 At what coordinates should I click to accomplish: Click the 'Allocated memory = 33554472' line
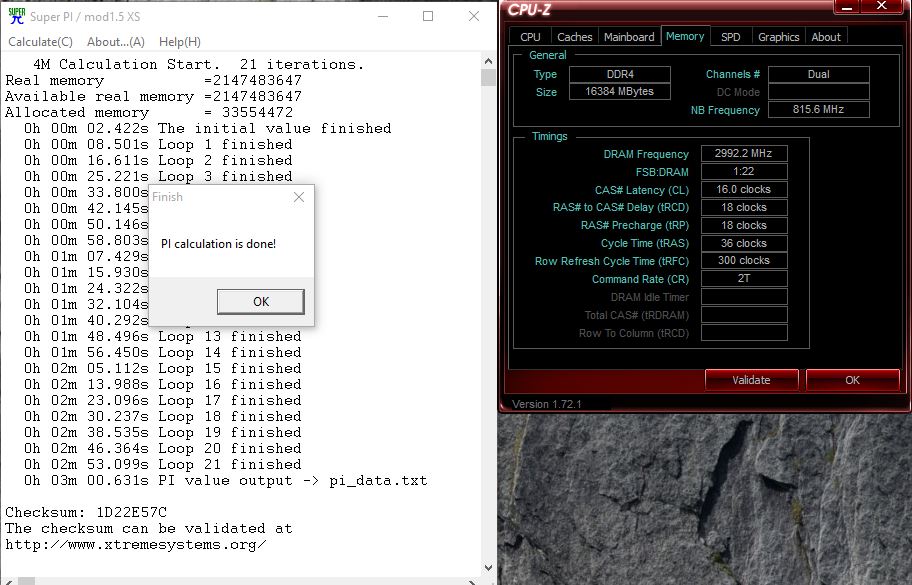click(149, 112)
